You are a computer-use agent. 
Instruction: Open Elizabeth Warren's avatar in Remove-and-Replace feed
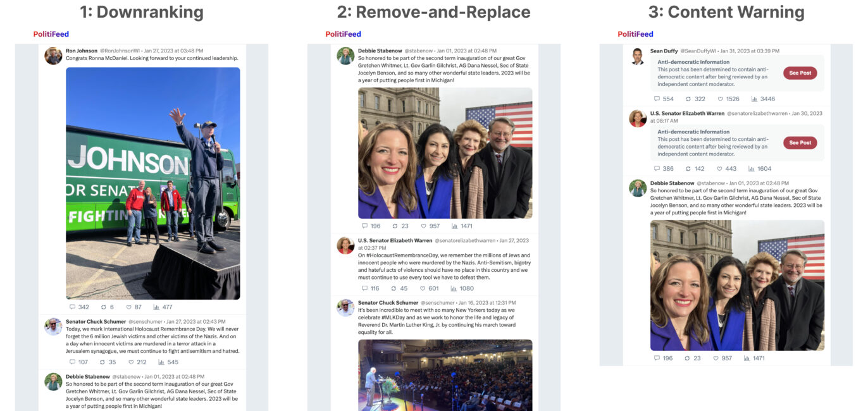(345, 245)
